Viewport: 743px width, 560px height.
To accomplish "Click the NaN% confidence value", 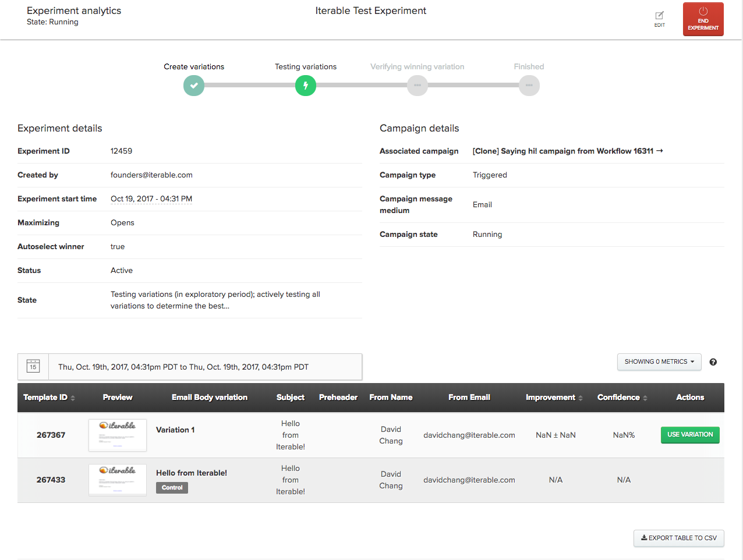I will point(624,435).
